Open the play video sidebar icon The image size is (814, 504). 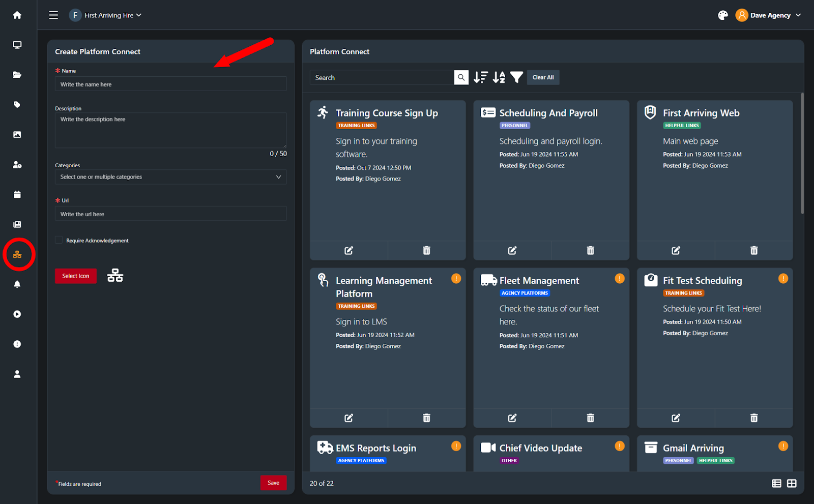tap(17, 314)
